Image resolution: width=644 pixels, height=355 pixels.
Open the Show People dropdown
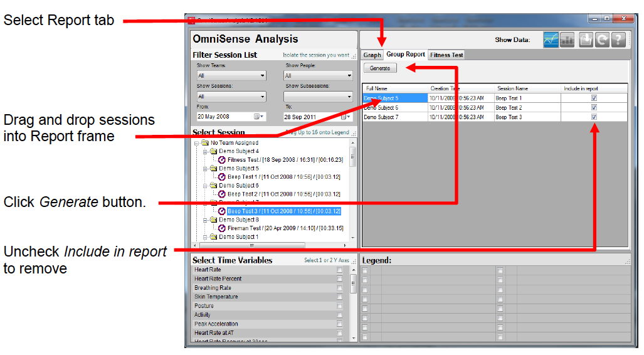[318, 76]
